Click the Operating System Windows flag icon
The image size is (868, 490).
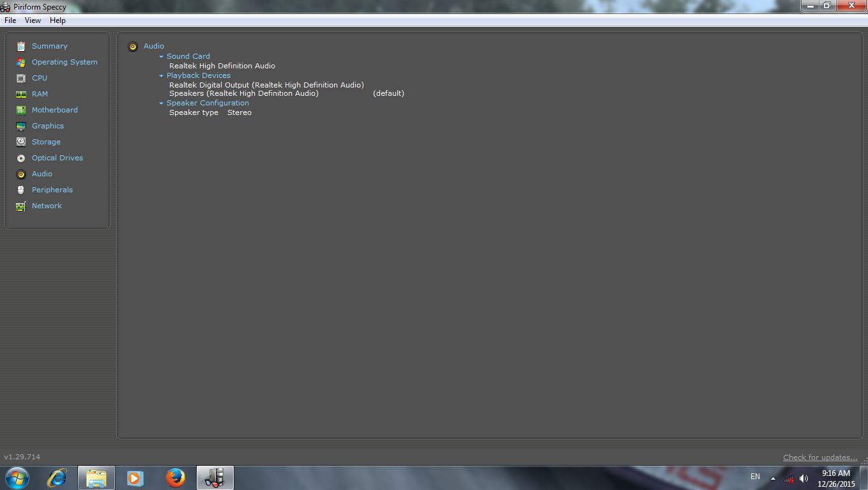[x=21, y=62]
